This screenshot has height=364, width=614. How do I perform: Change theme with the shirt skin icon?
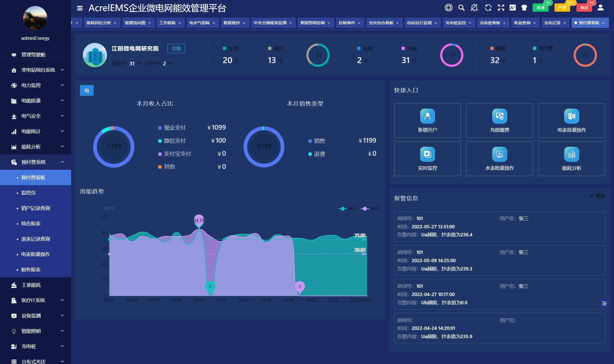525,8
